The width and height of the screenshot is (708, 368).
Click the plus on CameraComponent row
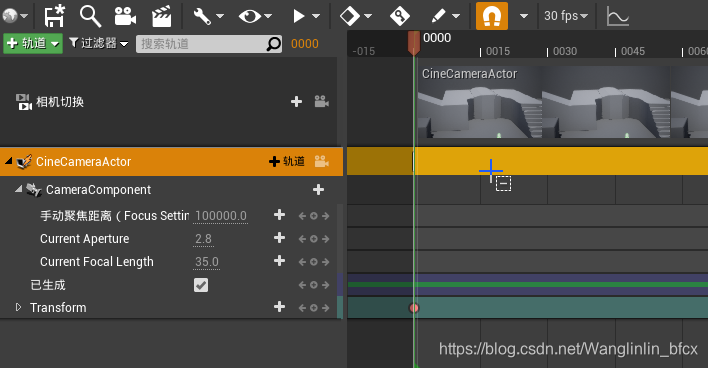(x=318, y=190)
